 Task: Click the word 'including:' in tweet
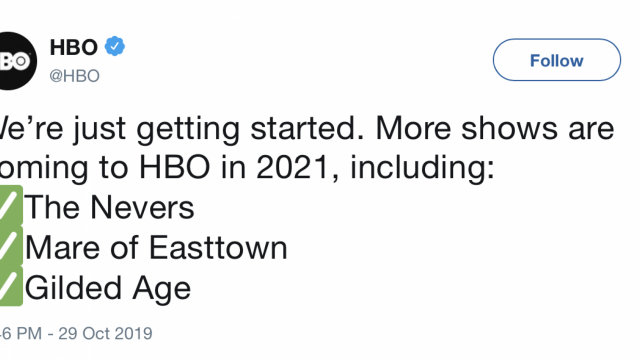(x=422, y=169)
